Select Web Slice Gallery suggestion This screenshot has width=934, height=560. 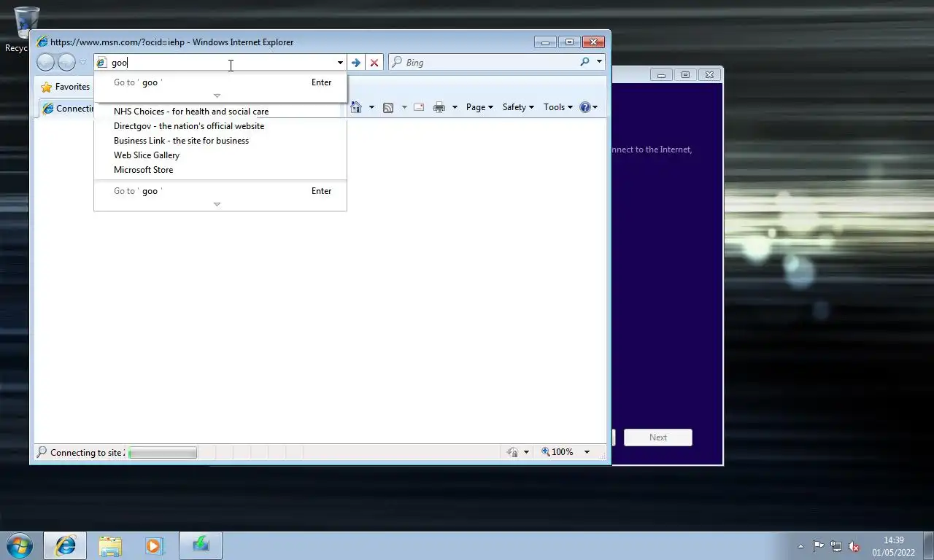(x=220, y=155)
